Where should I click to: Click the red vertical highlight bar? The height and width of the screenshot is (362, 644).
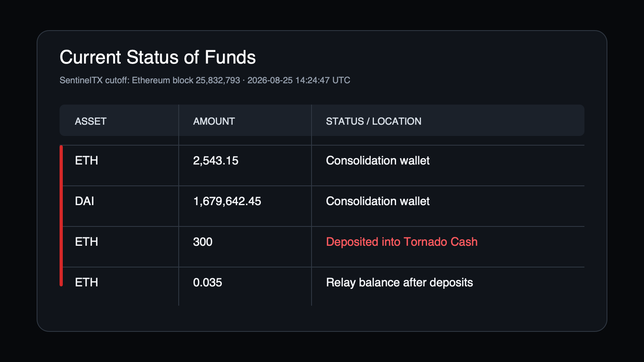[x=61, y=216]
